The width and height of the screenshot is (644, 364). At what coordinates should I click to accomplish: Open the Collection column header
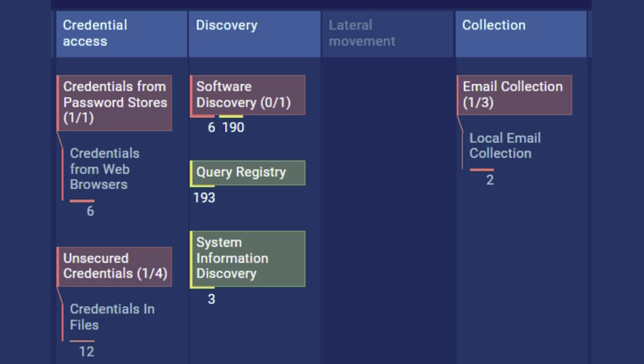point(520,33)
